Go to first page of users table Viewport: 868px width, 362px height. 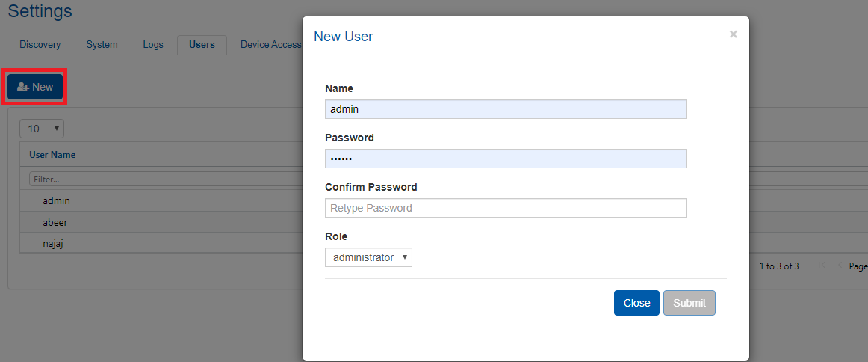point(822,266)
